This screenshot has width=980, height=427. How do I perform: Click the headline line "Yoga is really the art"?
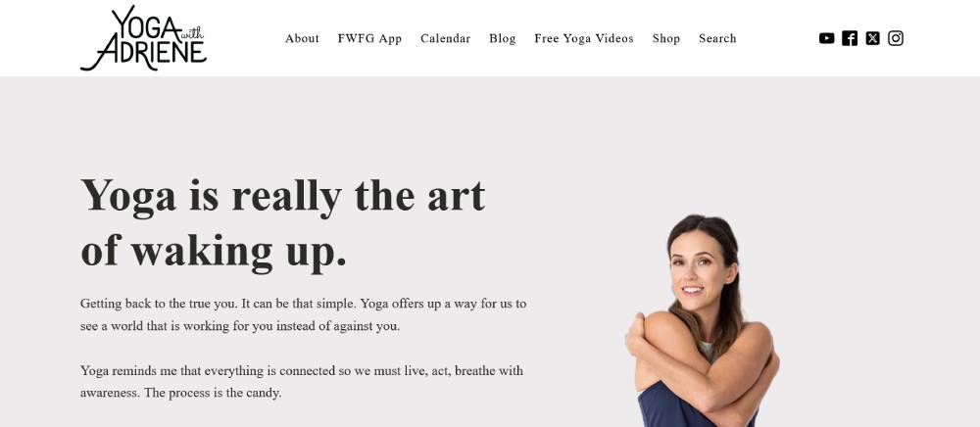[x=282, y=196]
